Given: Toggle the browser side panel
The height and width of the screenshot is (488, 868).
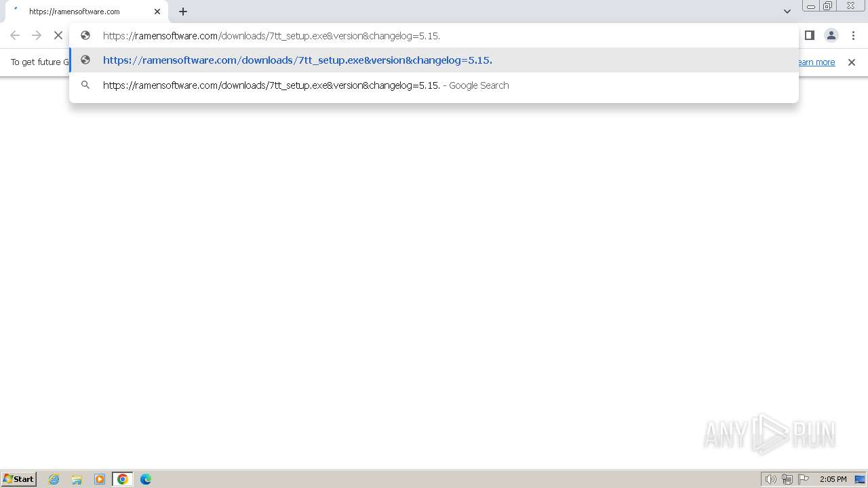Looking at the screenshot, I should pyautogui.click(x=810, y=35).
